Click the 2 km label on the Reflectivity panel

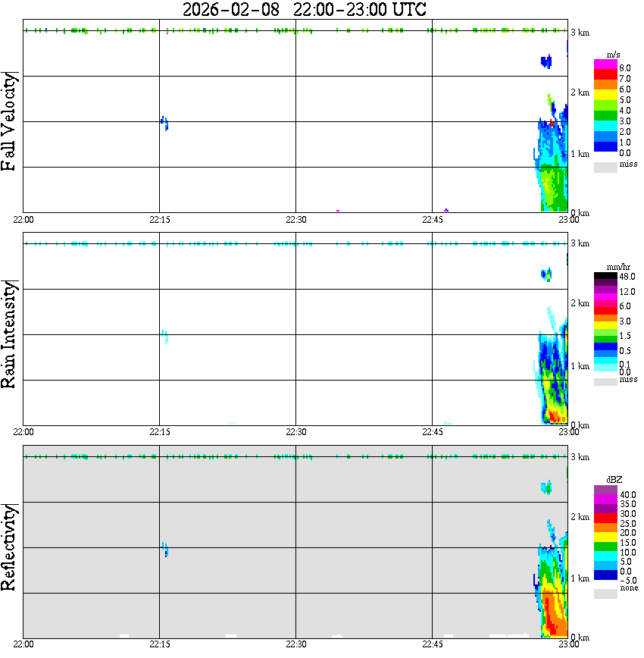[580, 517]
